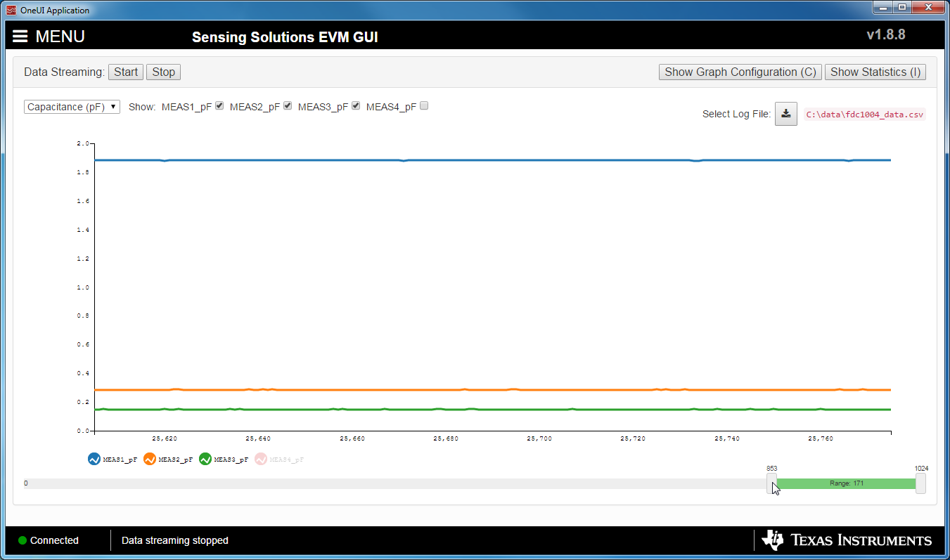Screen dimensions: 950x560
Task: Open the Capacitance (pF) dropdown
Action: [x=71, y=106]
